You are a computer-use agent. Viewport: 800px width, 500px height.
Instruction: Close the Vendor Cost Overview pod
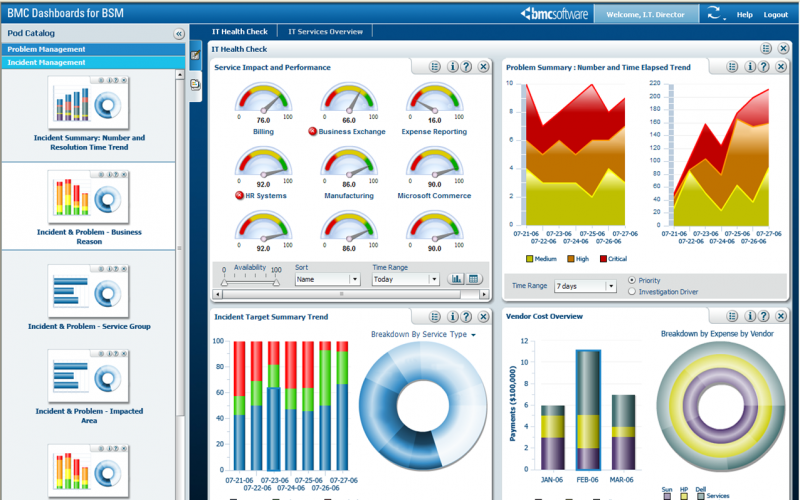781,316
